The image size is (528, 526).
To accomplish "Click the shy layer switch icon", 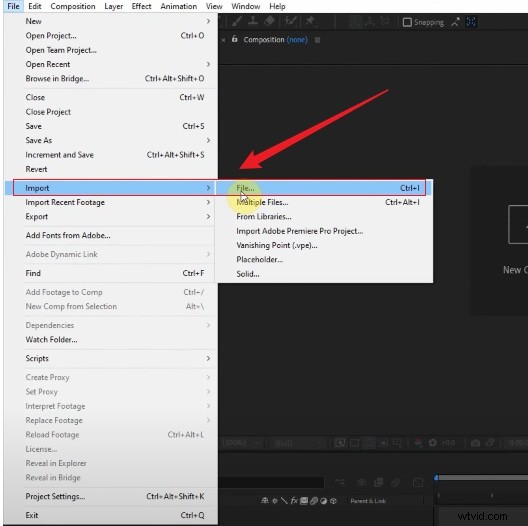I will pos(265,501).
